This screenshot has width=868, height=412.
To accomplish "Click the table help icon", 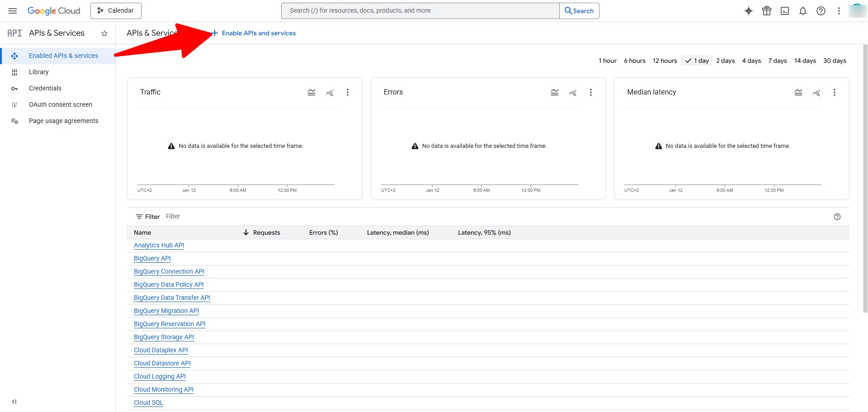I will 837,217.
